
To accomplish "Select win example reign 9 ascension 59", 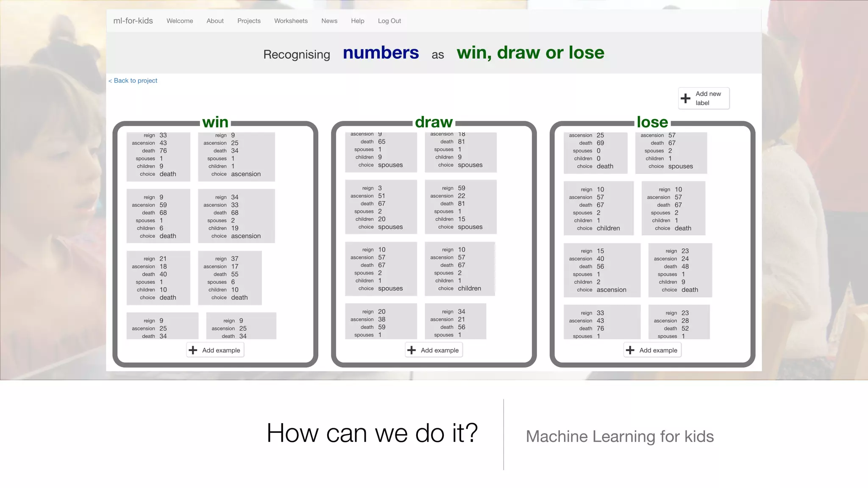I will pyautogui.click(x=159, y=216).
